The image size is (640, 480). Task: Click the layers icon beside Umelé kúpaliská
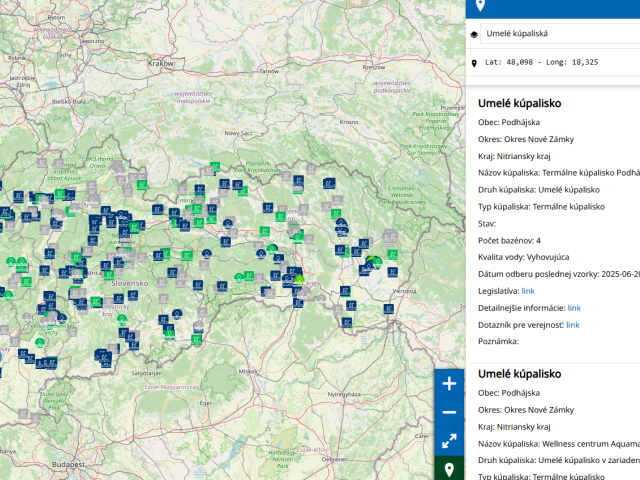point(474,34)
